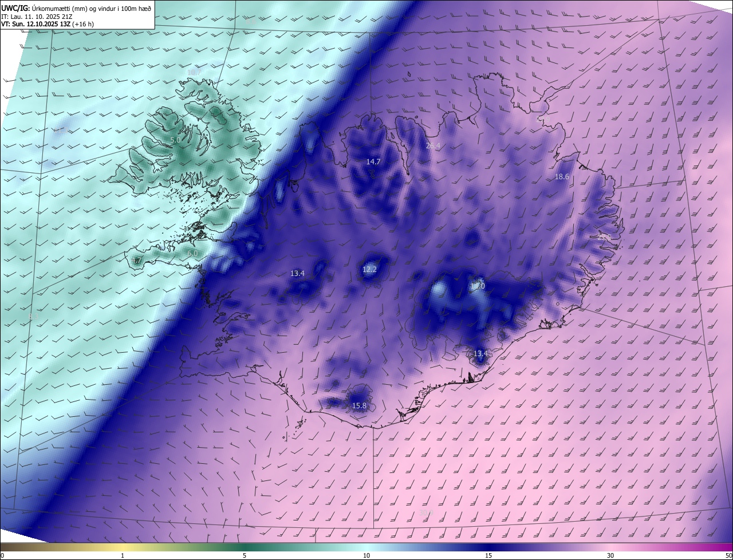Viewport: 733px width, 560px height.
Task: Click the 6.0 value label
Action: [192, 253]
